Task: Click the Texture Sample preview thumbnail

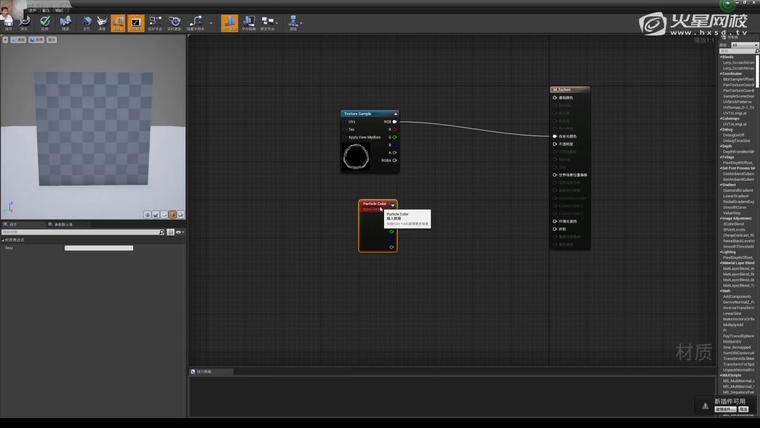Action: pyautogui.click(x=356, y=155)
